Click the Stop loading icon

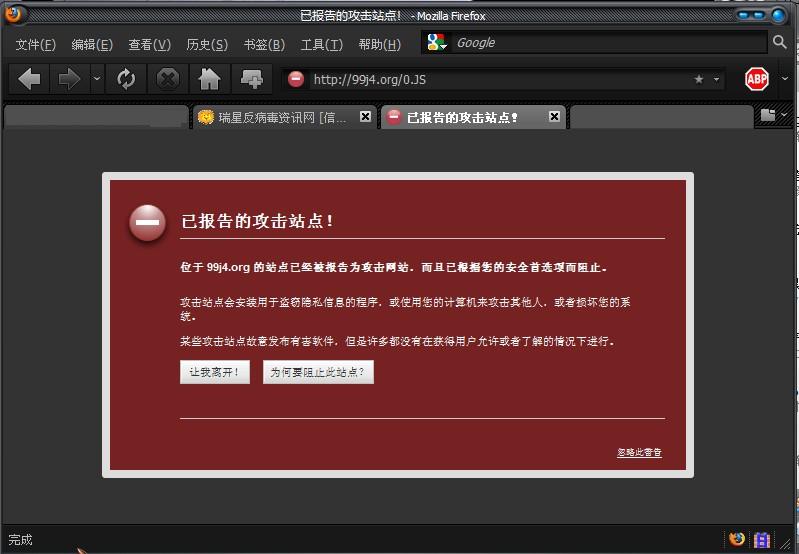click(x=168, y=79)
